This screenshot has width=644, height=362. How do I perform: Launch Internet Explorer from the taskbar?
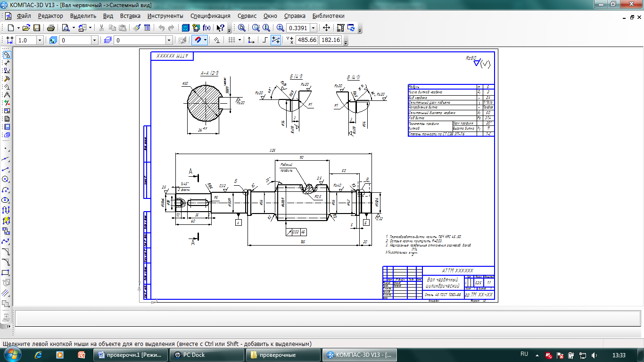(x=39, y=355)
